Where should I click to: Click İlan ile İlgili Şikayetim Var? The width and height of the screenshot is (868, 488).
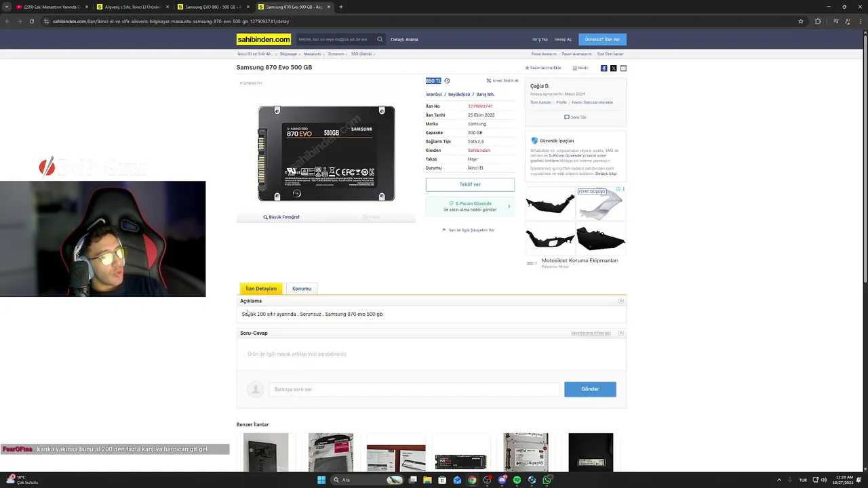pos(469,230)
